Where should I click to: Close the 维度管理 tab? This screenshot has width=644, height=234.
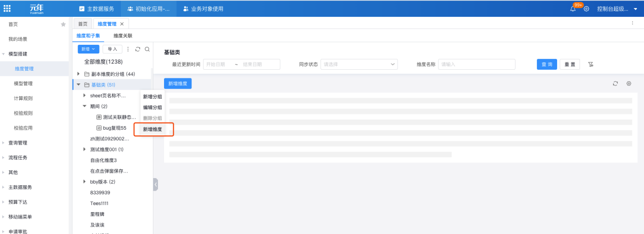point(122,24)
